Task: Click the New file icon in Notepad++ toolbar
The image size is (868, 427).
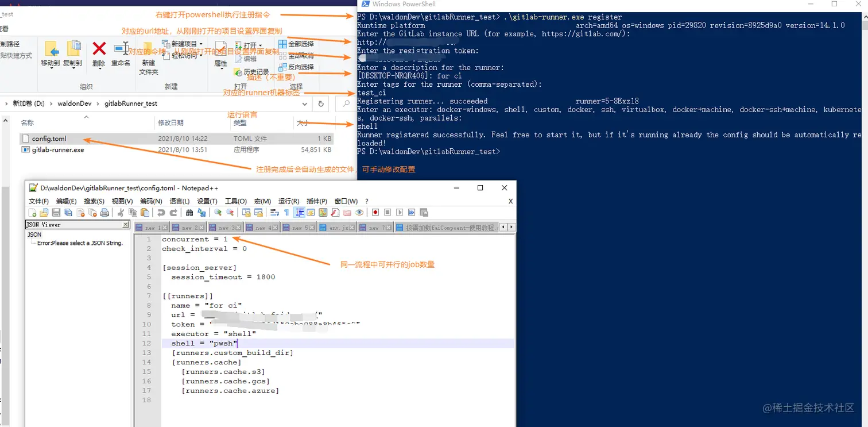Action: [32, 213]
